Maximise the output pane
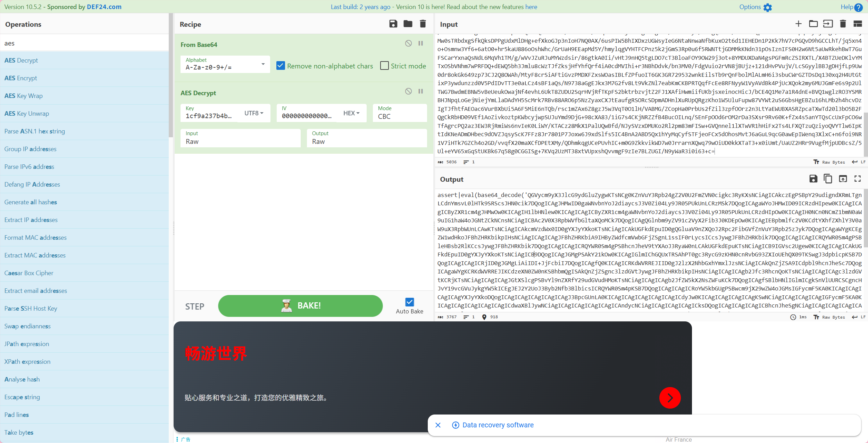Viewport: 868px width, 443px height. point(858,179)
